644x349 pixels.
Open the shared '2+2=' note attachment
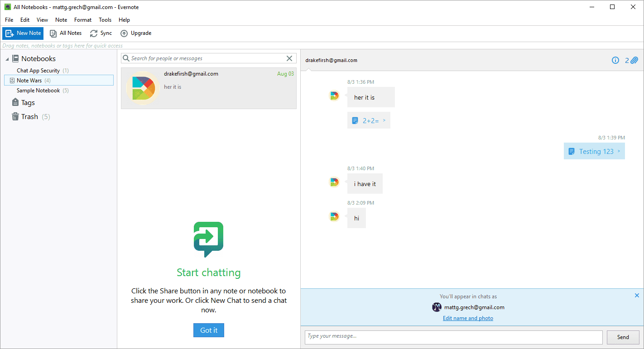click(x=369, y=120)
